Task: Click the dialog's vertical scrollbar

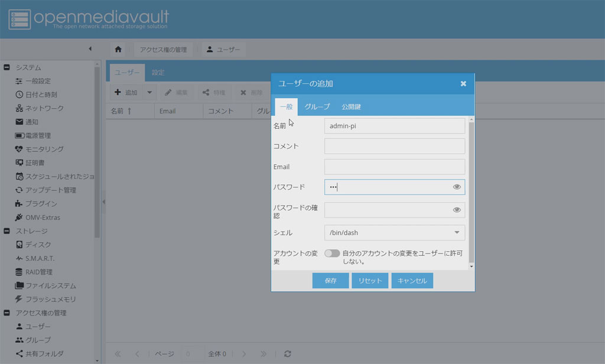Action: click(471, 189)
